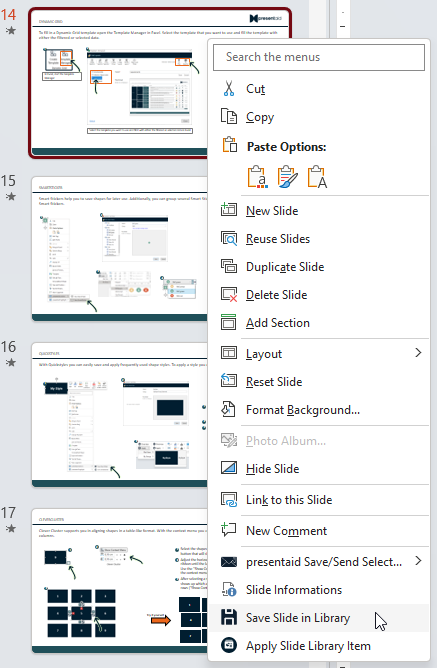Click the Add Section icon
Screen dimensions: 437x668
229,322
